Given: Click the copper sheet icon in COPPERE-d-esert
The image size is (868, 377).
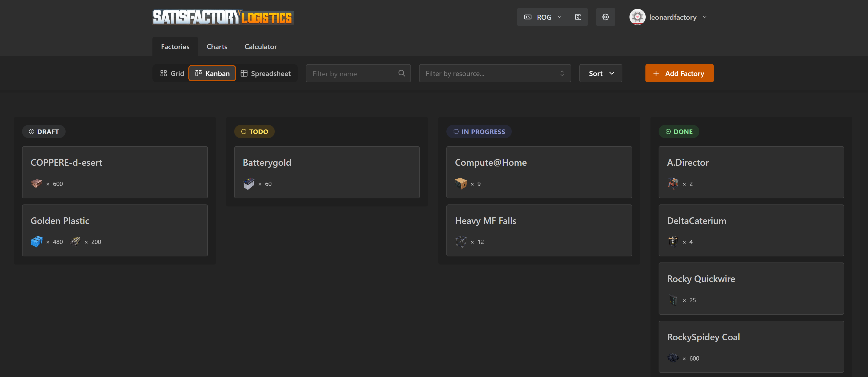Looking at the screenshot, I should [36, 183].
